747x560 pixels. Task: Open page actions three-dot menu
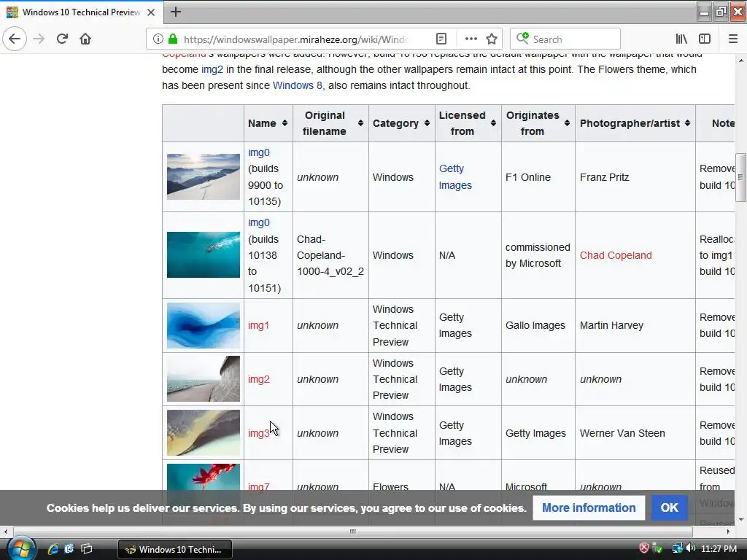471,39
